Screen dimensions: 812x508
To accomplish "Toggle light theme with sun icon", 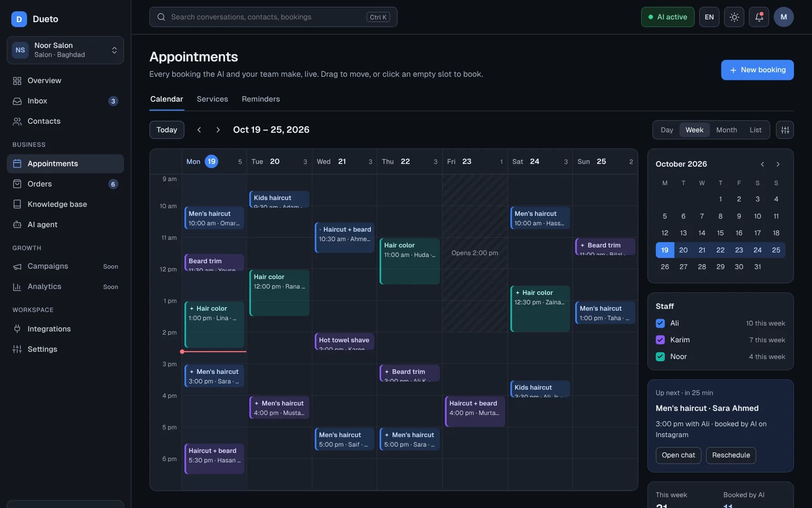I will [x=734, y=17].
